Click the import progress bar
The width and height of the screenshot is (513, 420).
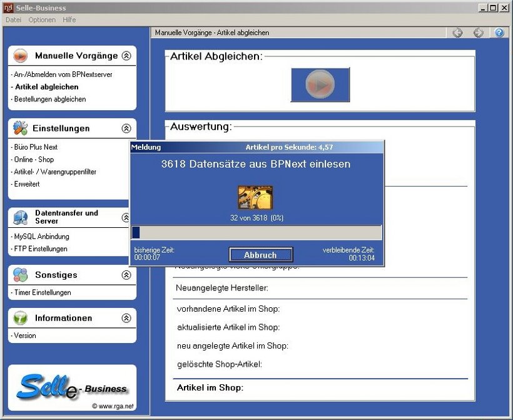coord(256,233)
